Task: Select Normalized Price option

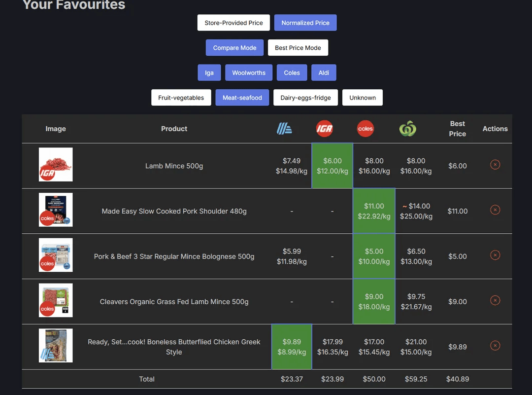Action: (305, 23)
